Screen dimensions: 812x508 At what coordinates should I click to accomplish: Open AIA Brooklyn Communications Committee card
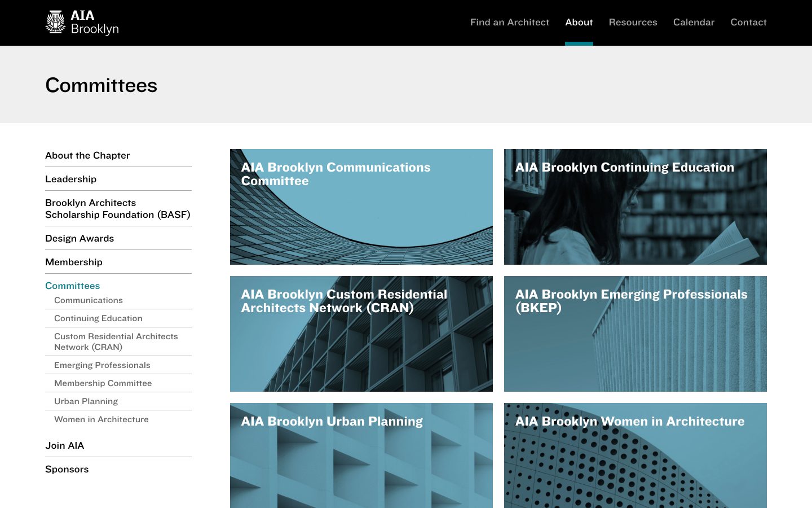[x=361, y=207]
